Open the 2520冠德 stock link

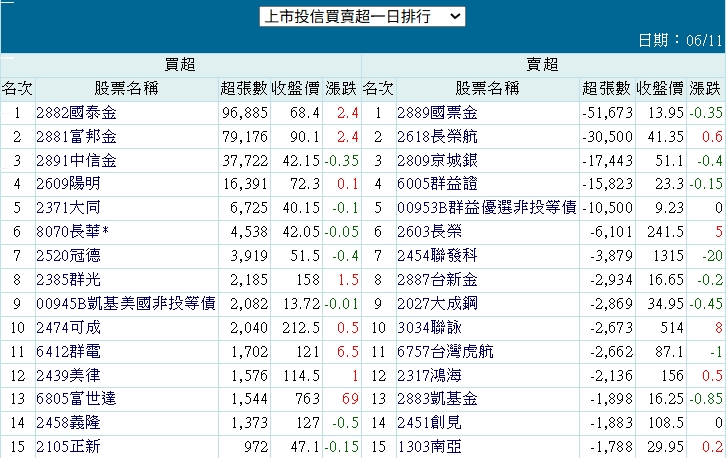tap(68, 256)
